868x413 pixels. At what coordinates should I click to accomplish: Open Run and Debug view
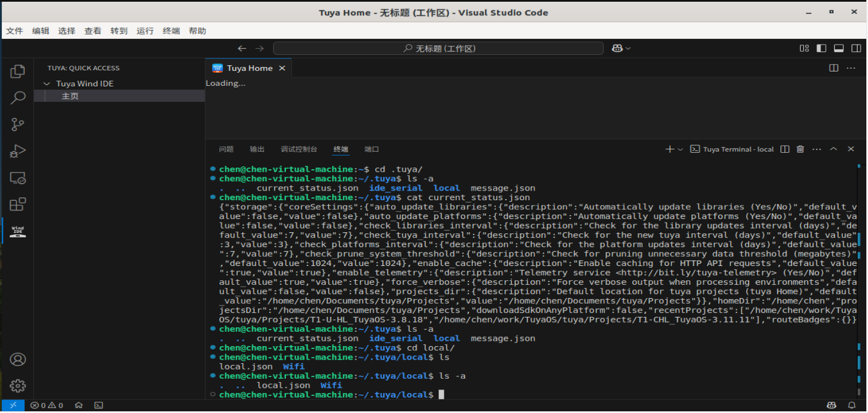tap(18, 151)
